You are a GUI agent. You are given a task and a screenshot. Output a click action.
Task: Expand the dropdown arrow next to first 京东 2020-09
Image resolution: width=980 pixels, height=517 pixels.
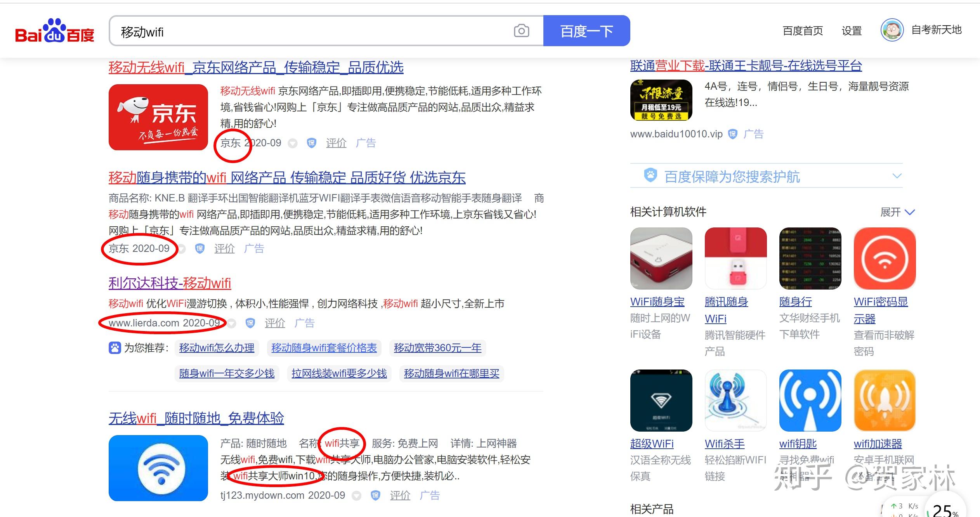click(293, 144)
